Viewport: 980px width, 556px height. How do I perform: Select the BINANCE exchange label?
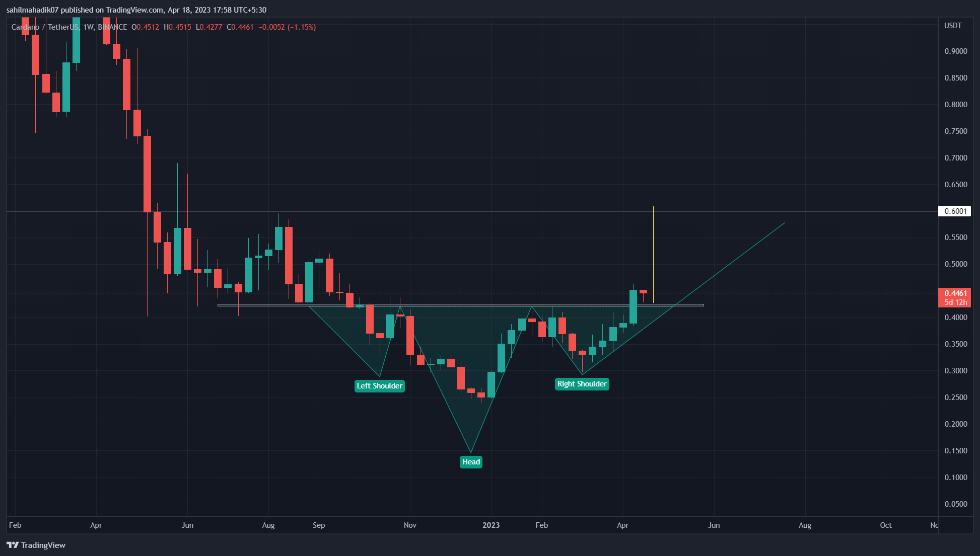pos(113,27)
